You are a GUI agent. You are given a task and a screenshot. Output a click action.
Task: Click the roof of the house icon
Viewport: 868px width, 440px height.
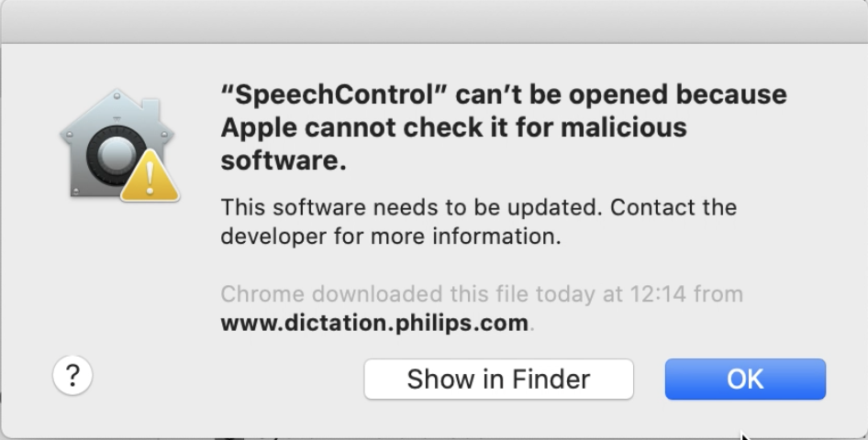(x=117, y=101)
